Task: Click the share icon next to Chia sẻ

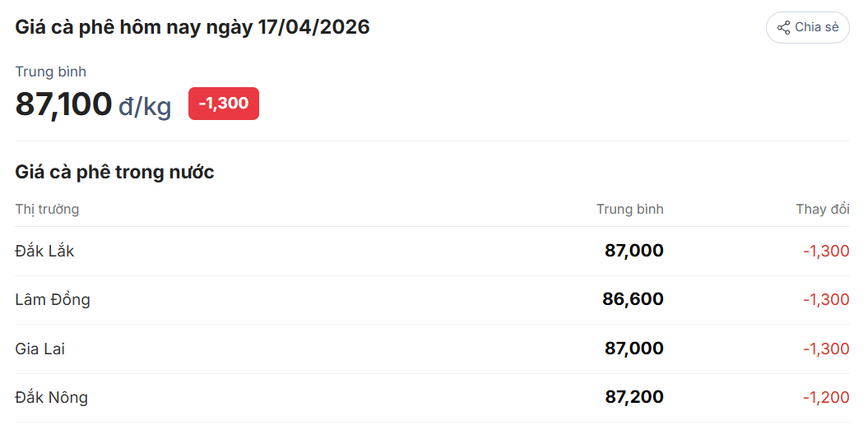Action: click(783, 27)
